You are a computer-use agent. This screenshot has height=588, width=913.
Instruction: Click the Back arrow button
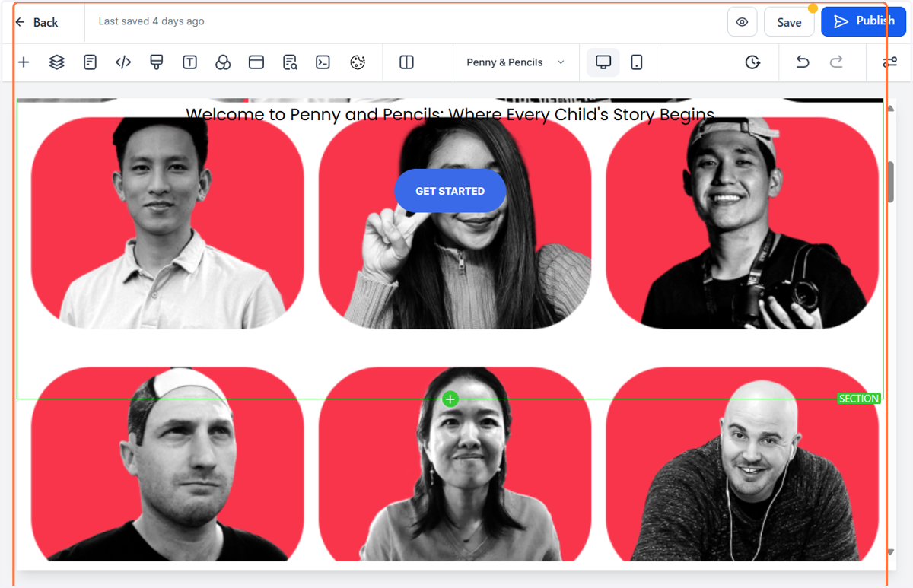click(37, 22)
